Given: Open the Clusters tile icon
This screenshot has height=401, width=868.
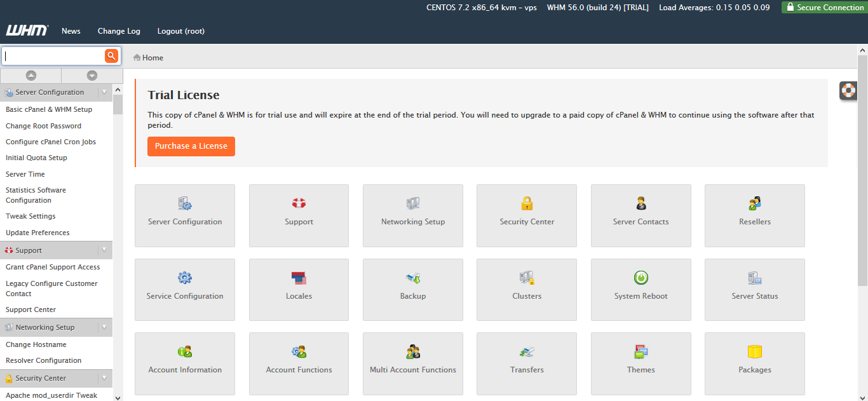Looking at the screenshot, I should tap(527, 278).
